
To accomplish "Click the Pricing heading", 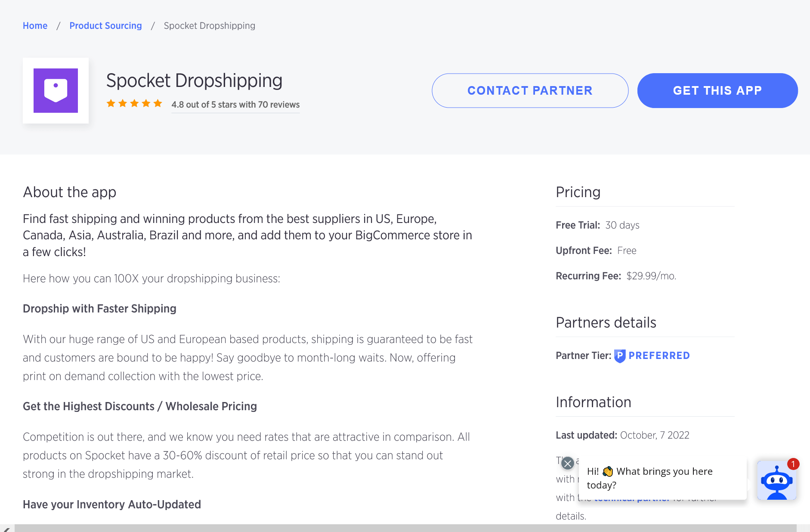I will [578, 192].
